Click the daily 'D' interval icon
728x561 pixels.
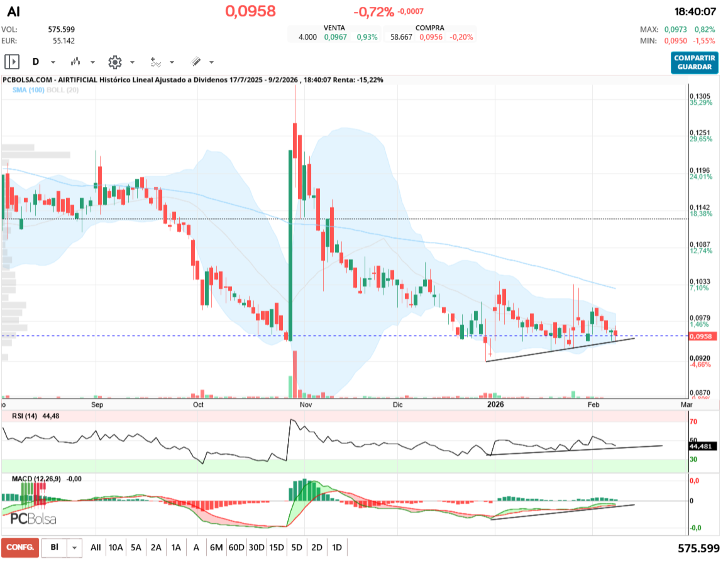point(36,62)
